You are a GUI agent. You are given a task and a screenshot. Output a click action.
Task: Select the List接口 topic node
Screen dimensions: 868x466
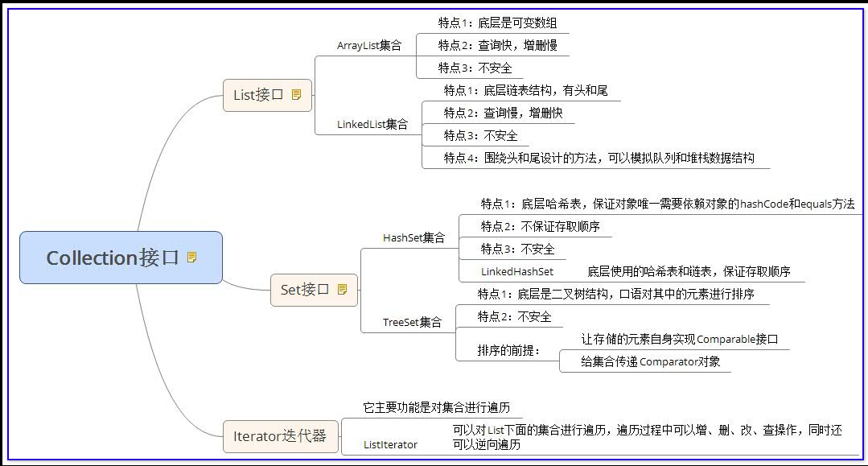click(x=257, y=95)
